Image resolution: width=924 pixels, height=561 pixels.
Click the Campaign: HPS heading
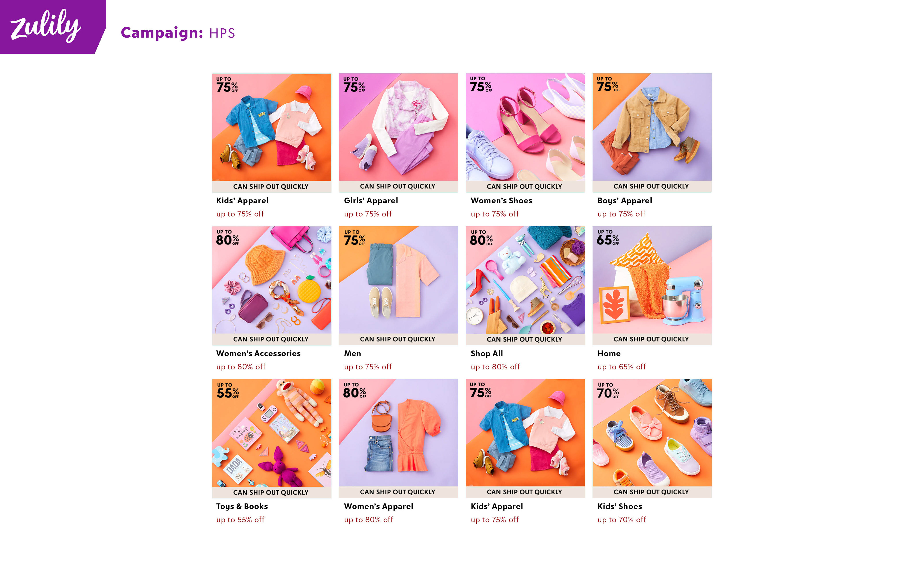point(178,33)
